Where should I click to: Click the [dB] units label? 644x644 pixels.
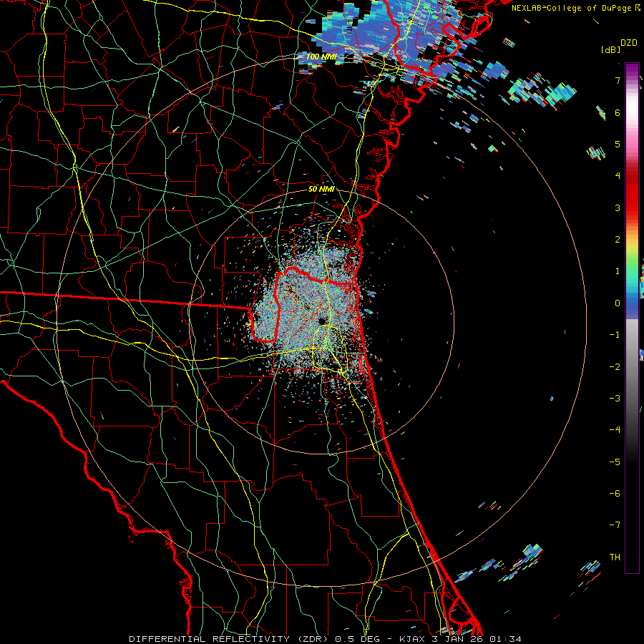(610, 50)
